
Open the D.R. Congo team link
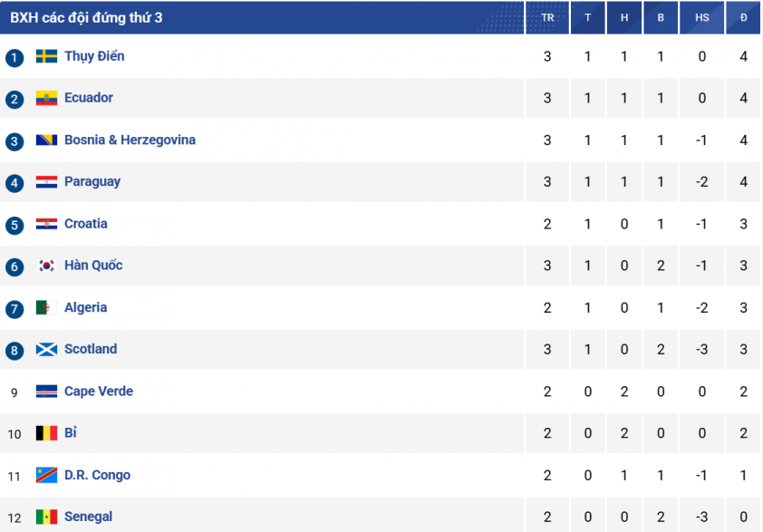97,475
